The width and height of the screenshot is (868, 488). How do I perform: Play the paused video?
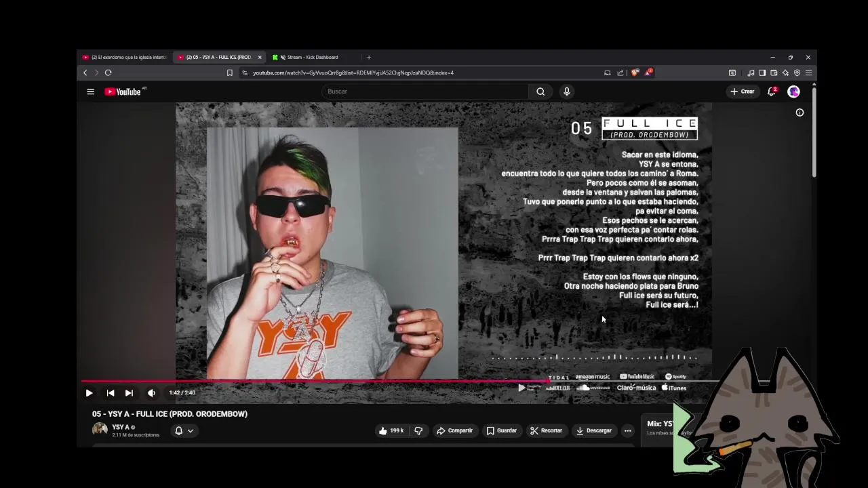[89, 393]
